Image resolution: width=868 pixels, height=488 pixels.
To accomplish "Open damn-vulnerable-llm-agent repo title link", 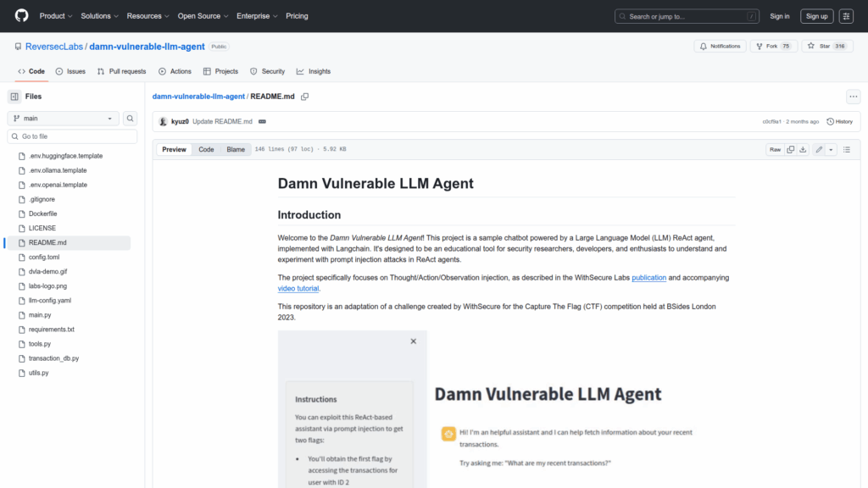I will [147, 47].
